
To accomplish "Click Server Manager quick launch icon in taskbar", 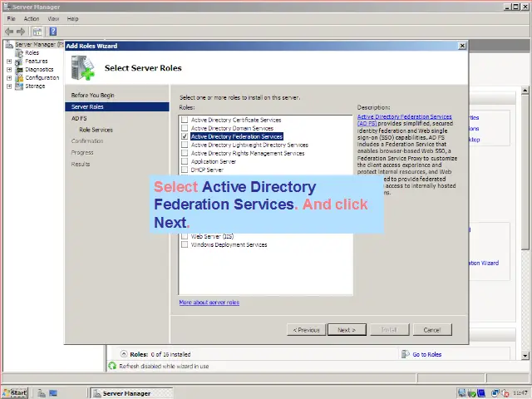I will (42, 393).
